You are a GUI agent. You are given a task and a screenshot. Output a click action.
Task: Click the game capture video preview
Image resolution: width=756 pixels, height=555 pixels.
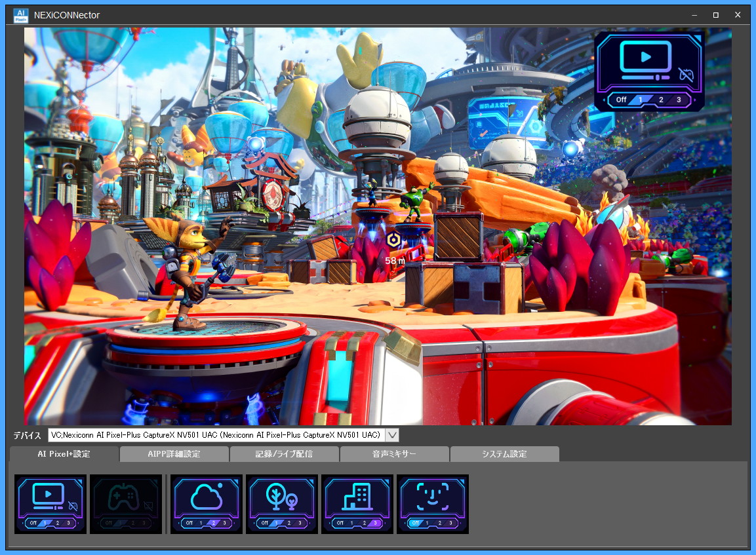click(378, 226)
